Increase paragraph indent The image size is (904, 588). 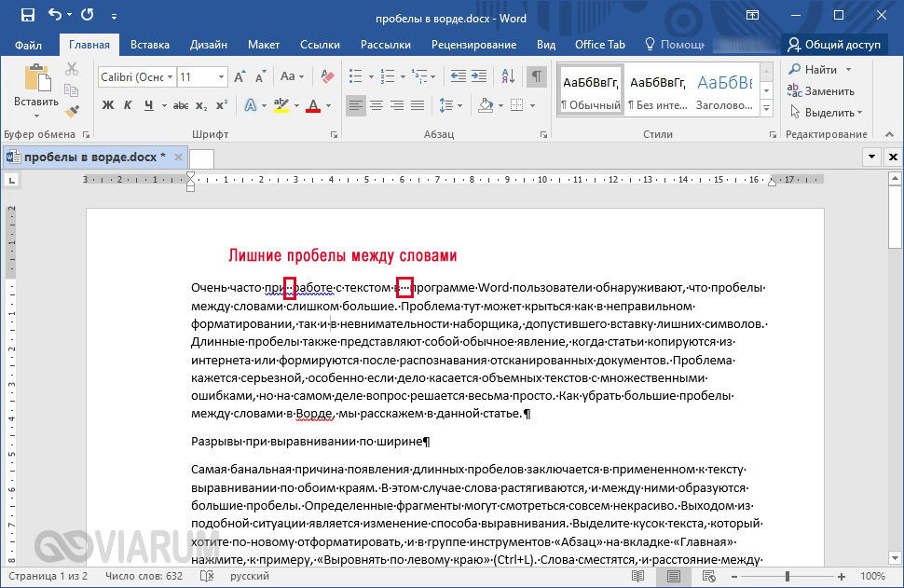pyautogui.click(x=479, y=76)
